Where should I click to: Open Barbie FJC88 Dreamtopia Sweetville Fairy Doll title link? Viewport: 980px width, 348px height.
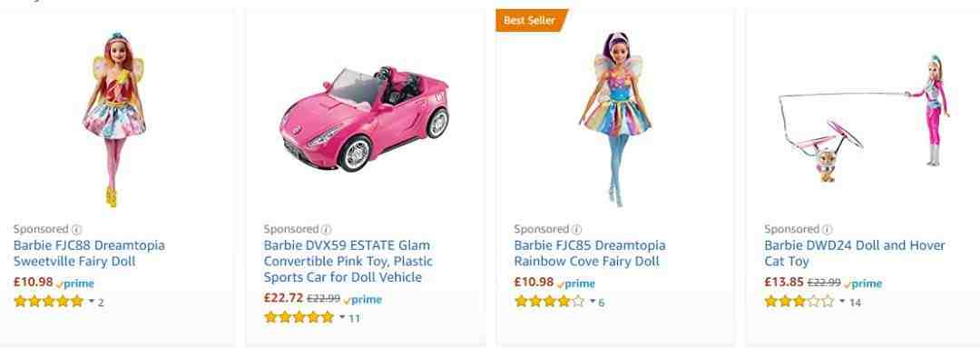coord(89,253)
